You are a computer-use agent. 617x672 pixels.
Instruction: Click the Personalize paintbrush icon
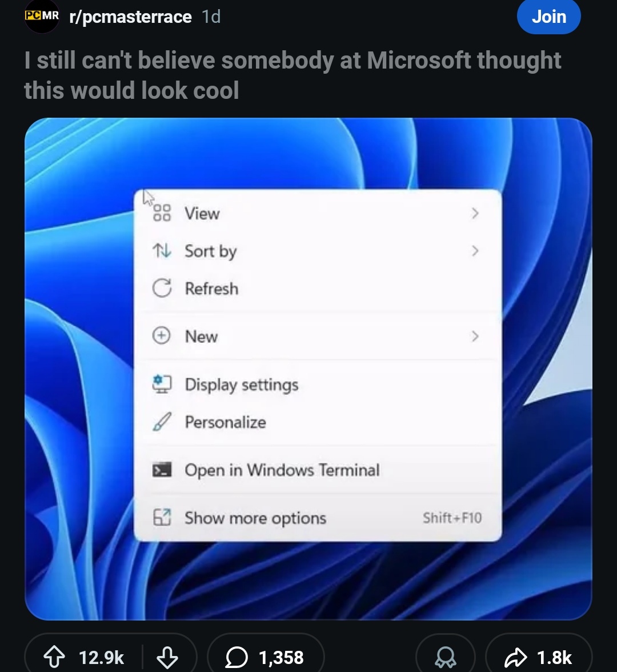tap(162, 422)
